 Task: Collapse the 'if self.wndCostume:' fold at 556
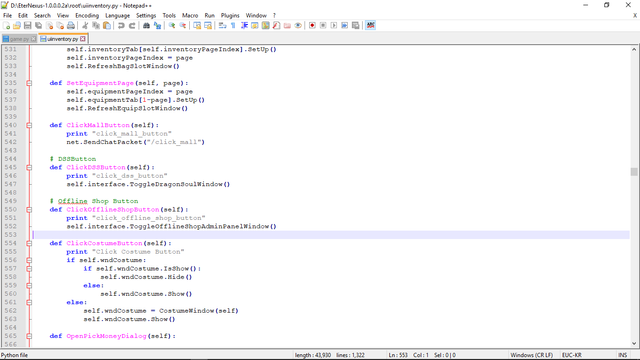click(x=29, y=260)
